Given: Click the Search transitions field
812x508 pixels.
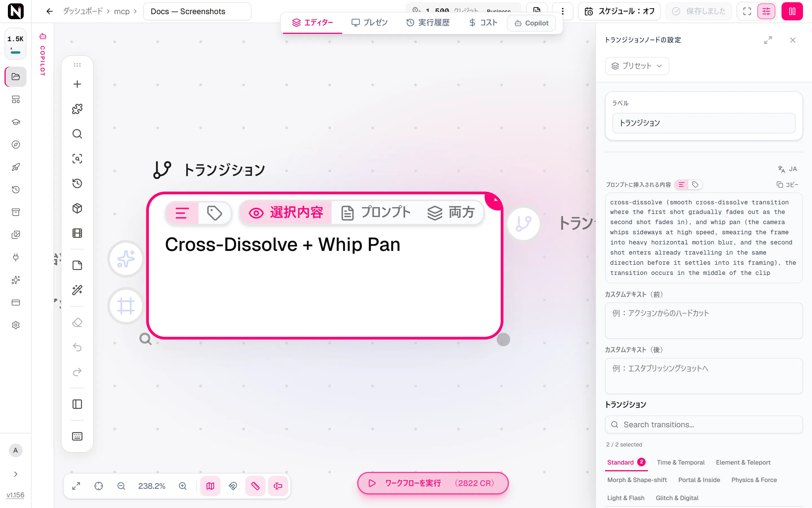Looking at the screenshot, I should pos(704,425).
